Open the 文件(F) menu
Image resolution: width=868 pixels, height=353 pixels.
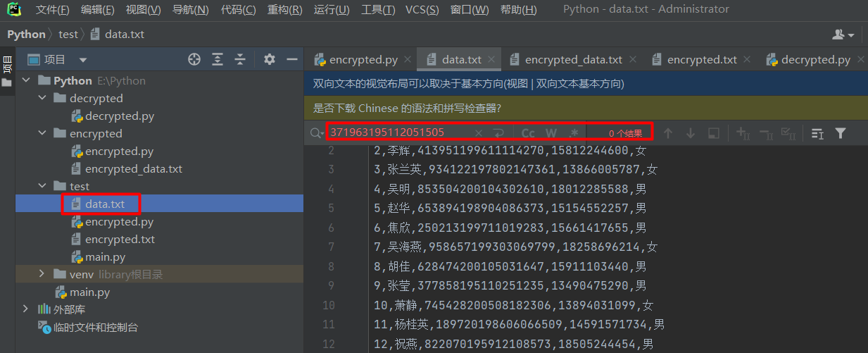pos(53,10)
